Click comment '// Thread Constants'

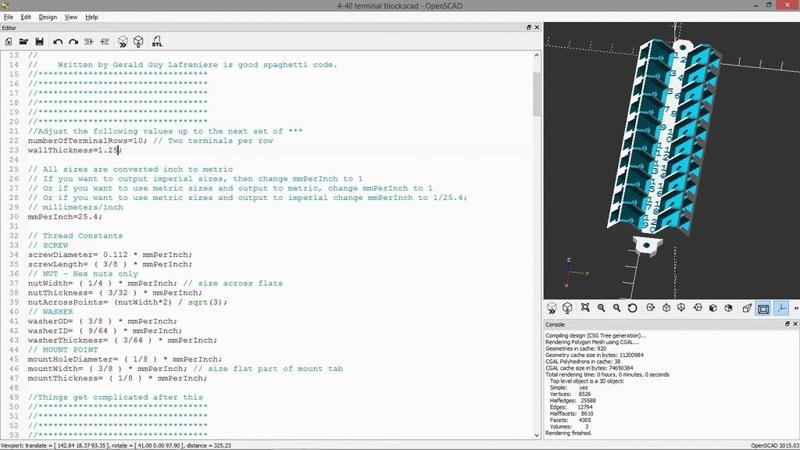(x=76, y=236)
